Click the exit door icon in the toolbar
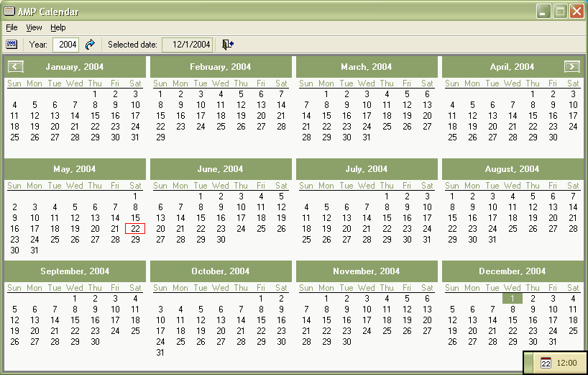 click(228, 45)
